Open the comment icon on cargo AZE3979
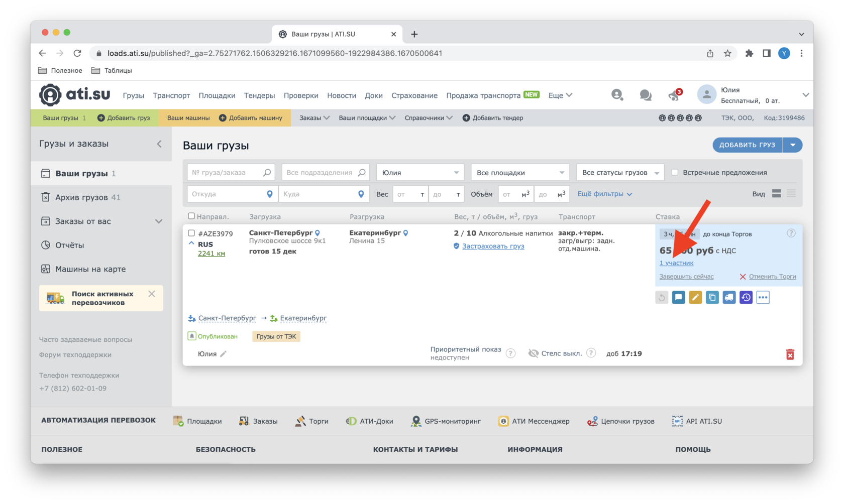Screen dimensions: 844x504 coord(678,298)
